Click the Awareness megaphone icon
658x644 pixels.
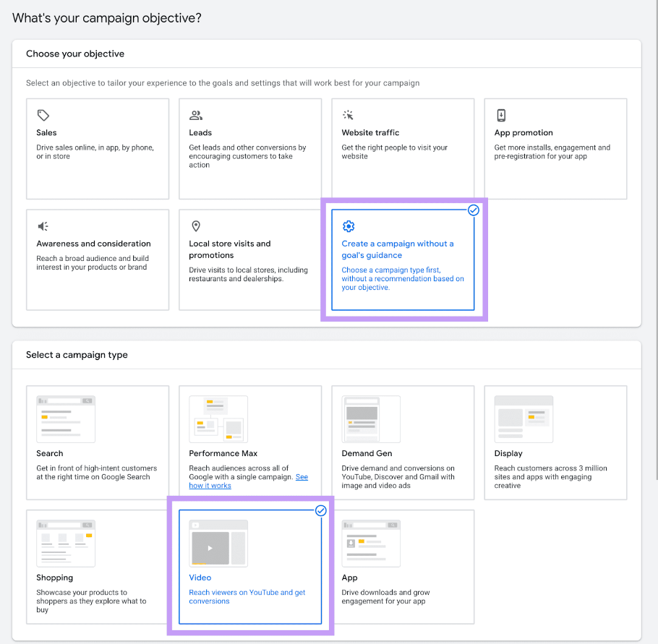43,226
